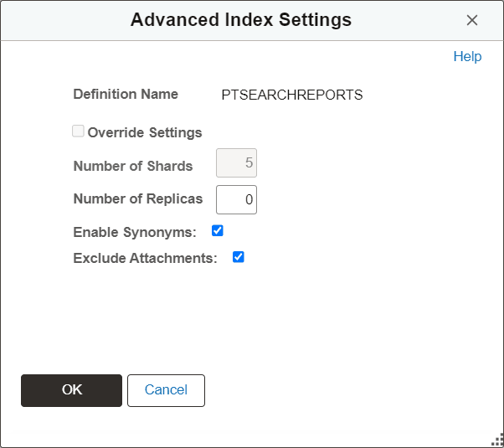
Task: Tick the Override Settings checkbox
Action: coord(78,131)
